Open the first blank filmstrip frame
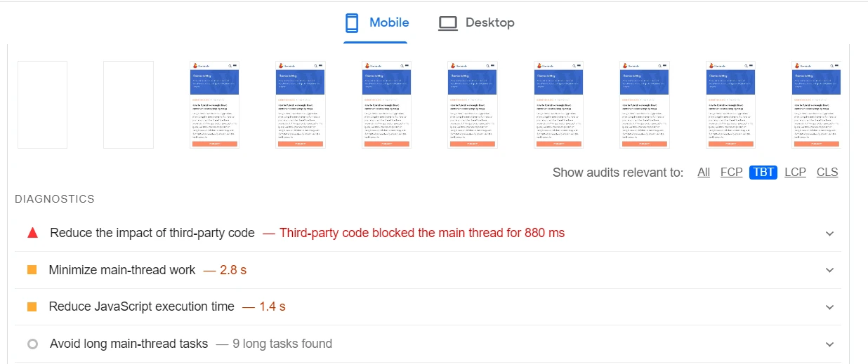This screenshot has width=868, height=364. [42, 105]
